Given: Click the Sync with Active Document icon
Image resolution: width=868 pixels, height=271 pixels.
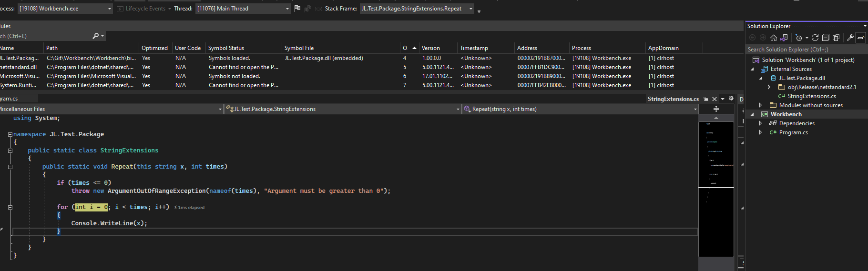Looking at the screenshot, I should pyautogui.click(x=815, y=38).
